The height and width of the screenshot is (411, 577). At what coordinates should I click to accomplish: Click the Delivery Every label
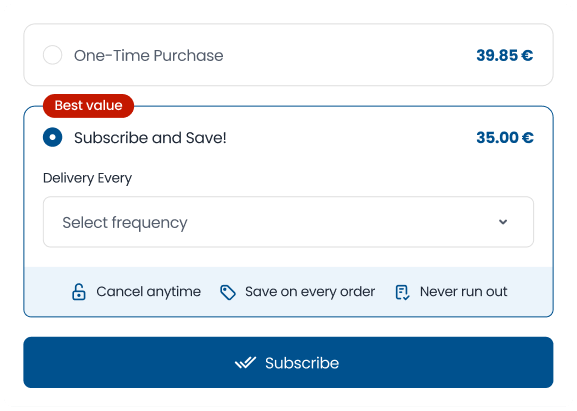tap(88, 178)
